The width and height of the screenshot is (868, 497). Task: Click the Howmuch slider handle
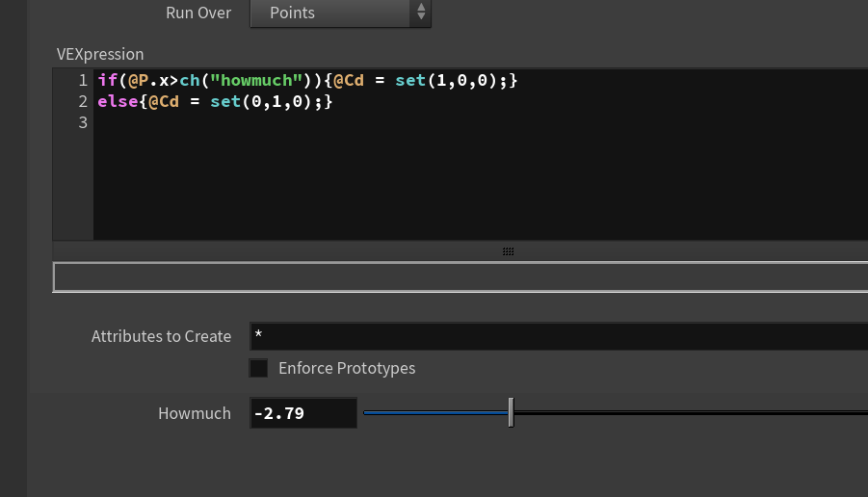[511, 412]
